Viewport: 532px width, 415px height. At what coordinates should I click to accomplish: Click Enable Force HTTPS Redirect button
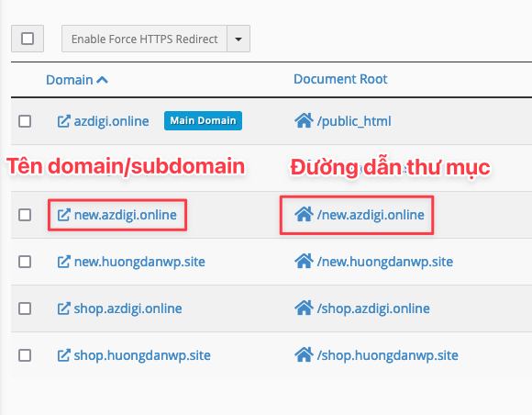145,39
